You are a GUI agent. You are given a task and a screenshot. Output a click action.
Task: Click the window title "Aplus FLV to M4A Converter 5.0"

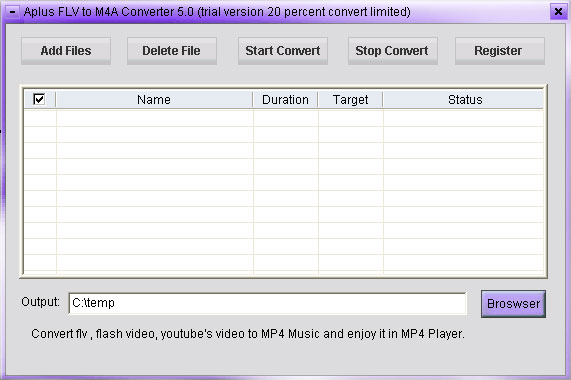pos(109,12)
